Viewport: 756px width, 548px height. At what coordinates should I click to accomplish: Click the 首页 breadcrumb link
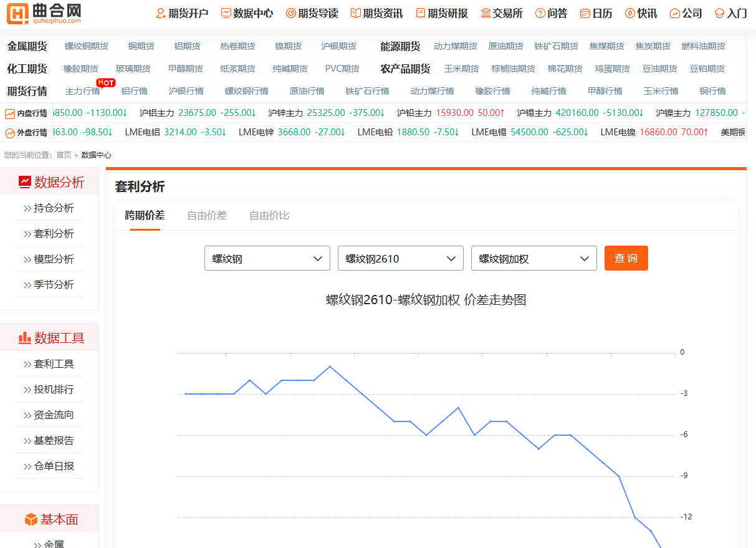[64, 155]
